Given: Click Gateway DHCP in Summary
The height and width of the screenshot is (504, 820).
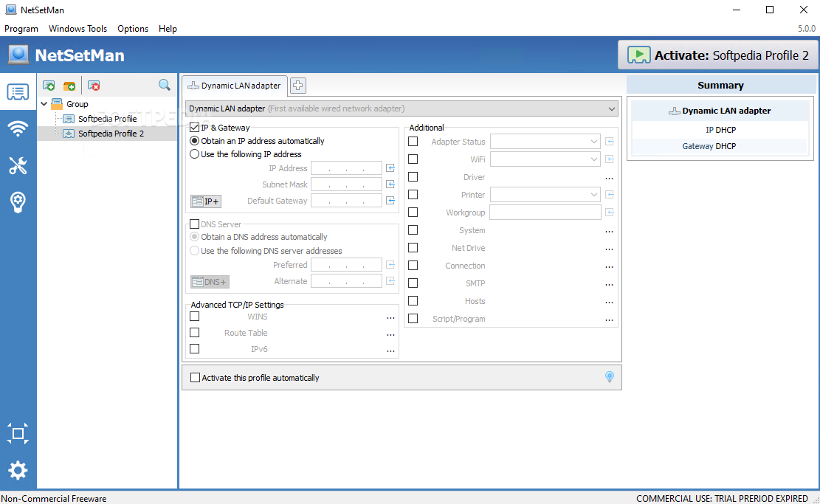Looking at the screenshot, I should [x=709, y=146].
